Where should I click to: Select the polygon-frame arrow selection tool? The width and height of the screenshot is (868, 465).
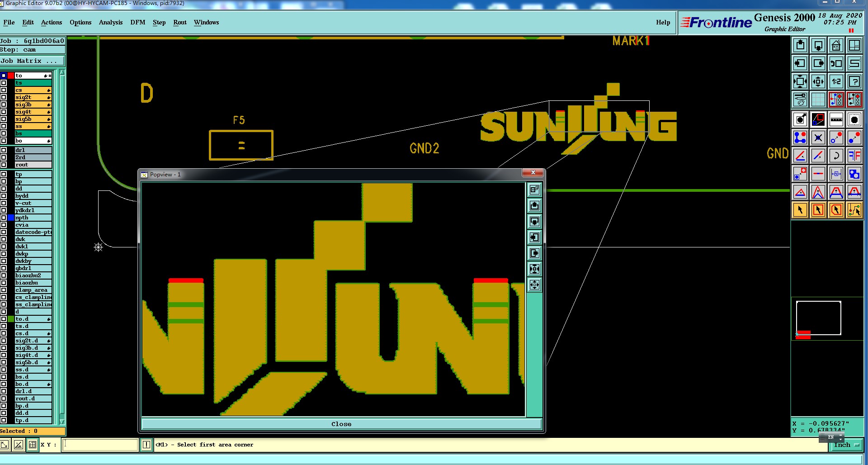(x=836, y=210)
